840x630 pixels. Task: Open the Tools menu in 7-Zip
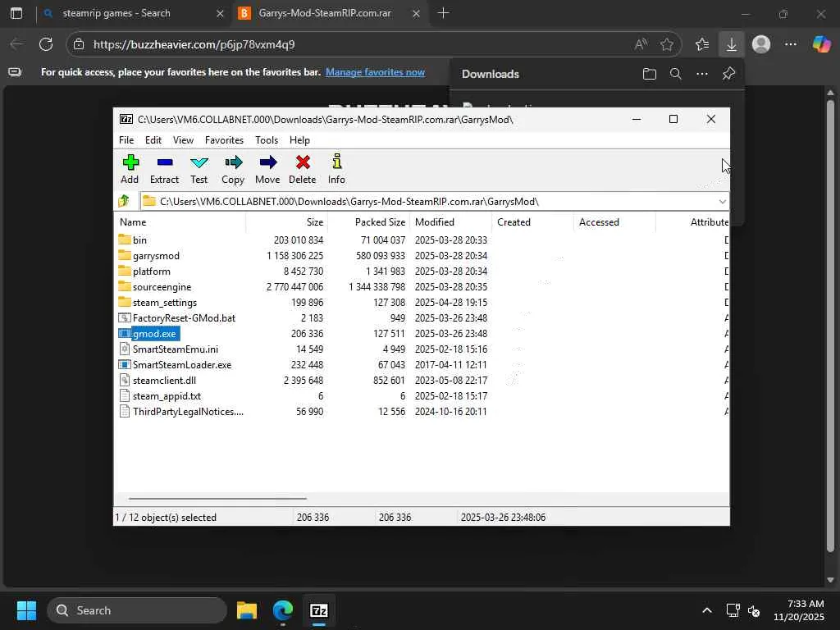[x=267, y=139]
